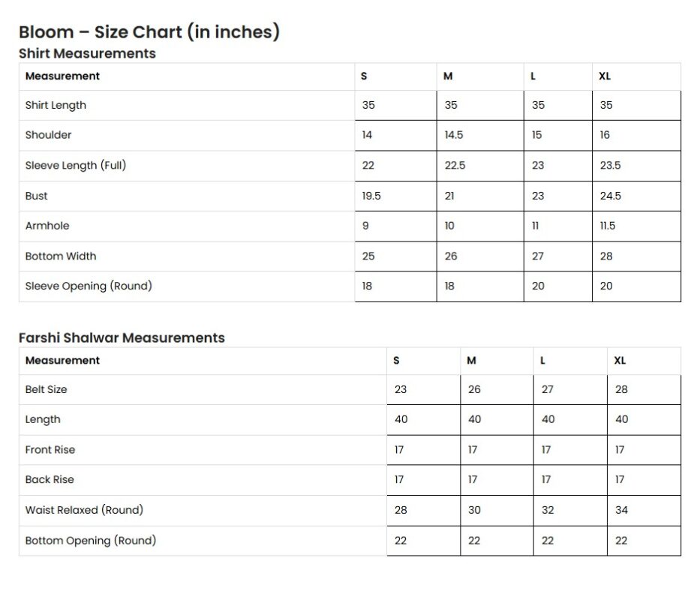Select the Shirt Length row label
This screenshot has width=700, height=600.
[56, 105]
